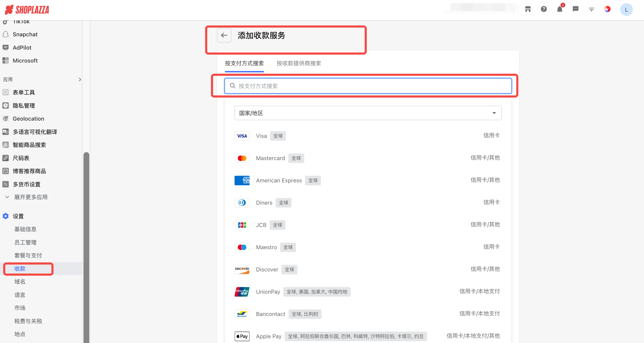Choose American Express payment method name
This screenshot has height=343, width=644.
pyautogui.click(x=279, y=181)
